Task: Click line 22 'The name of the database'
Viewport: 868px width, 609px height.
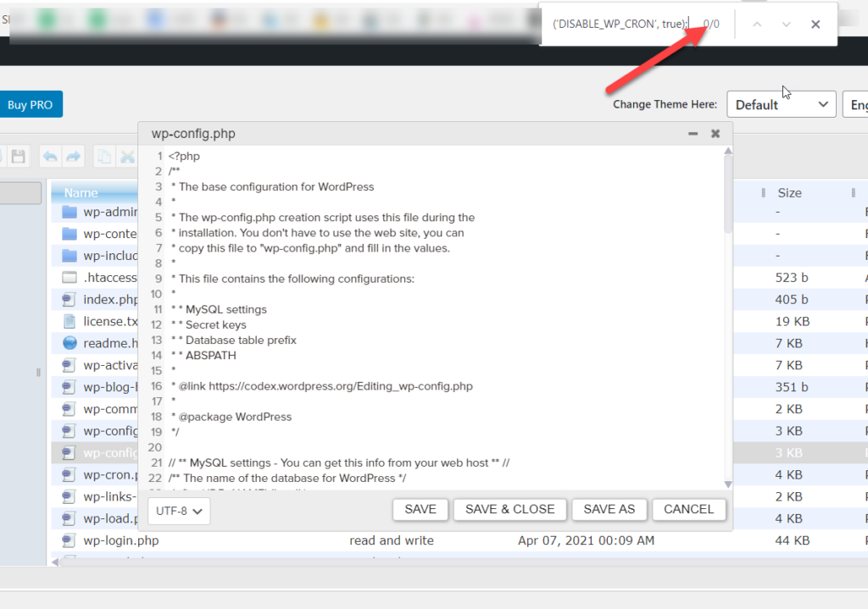Action: tap(287, 478)
